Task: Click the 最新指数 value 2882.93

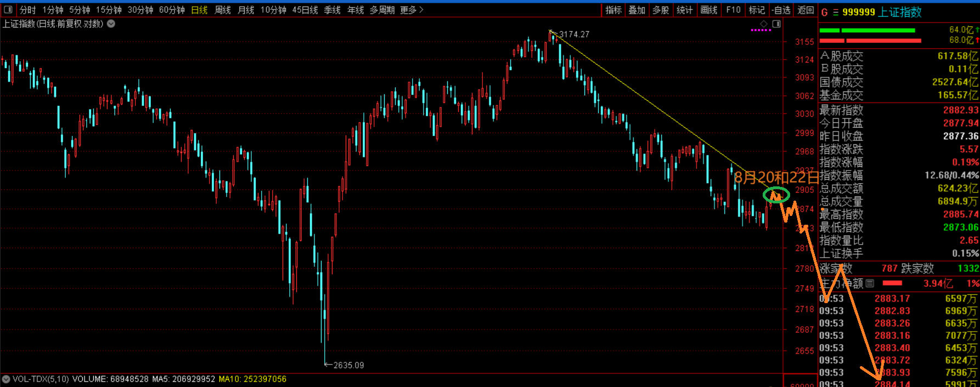Action: pyautogui.click(x=961, y=110)
